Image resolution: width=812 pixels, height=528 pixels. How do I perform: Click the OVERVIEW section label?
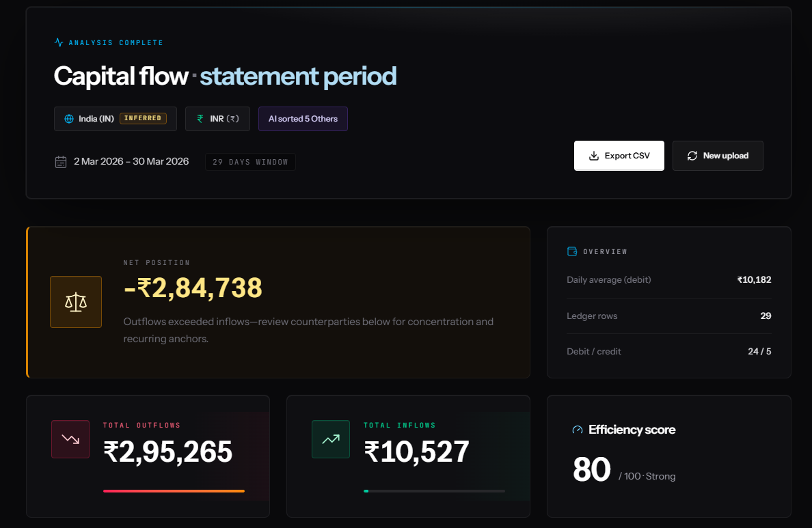605,251
